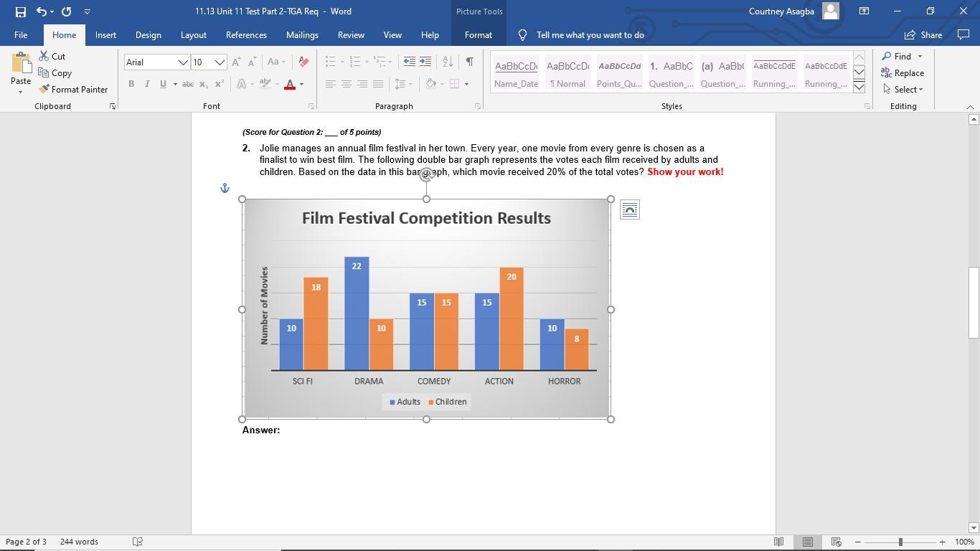The width and height of the screenshot is (980, 551).
Task: Toggle Bold formatting
Action: click(x=131, y=84)
